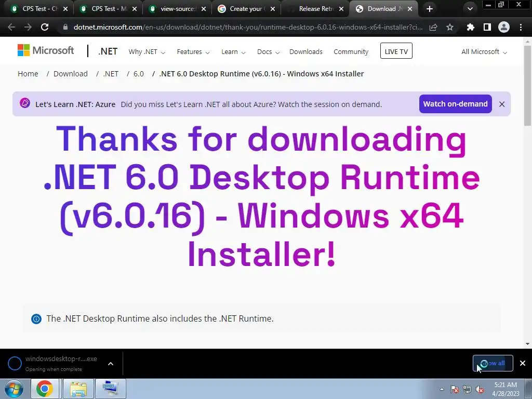The height and width of the screenshot is (399, 532).
Task: Click the scrollbar down arrow
Action: [x=528, y=344]
